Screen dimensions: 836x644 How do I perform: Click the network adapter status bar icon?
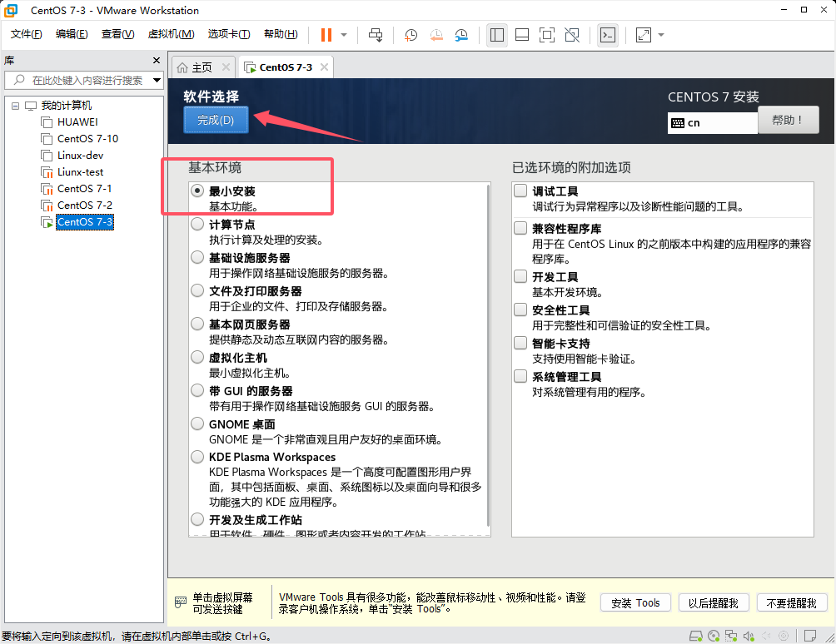pos(731,636)
